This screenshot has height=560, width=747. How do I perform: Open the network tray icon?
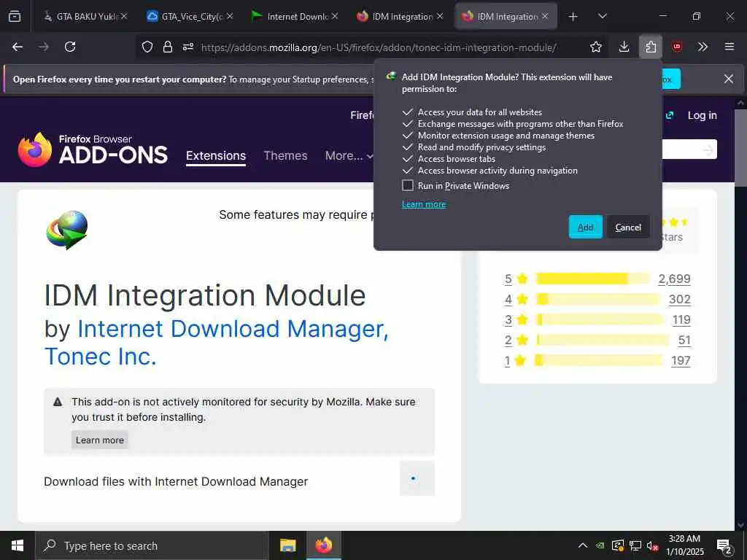point(635,545)
